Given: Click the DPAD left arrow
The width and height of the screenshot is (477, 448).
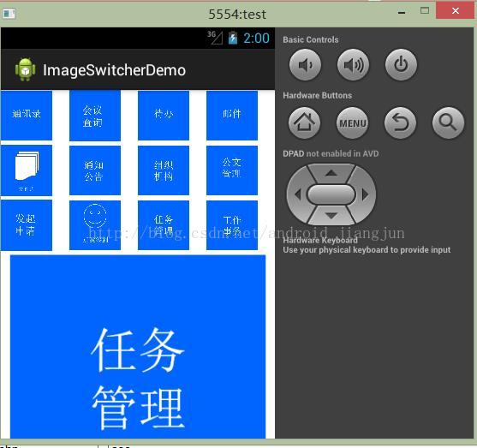Looking at the screenshot, I should pos(297,194).
